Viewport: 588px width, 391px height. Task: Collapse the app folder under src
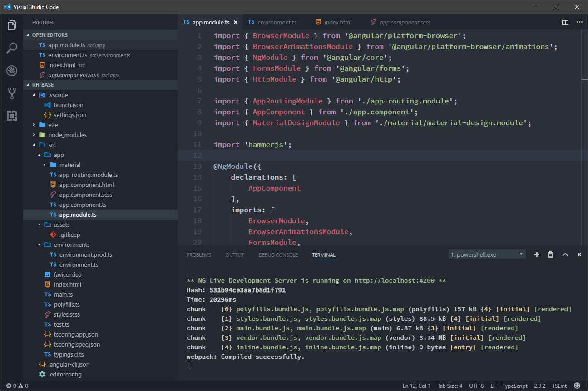[39, 155]
